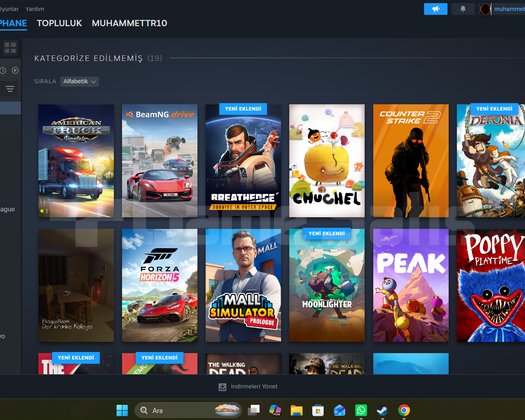
Task: Open the profile avatar at top right
Action: 485,9
